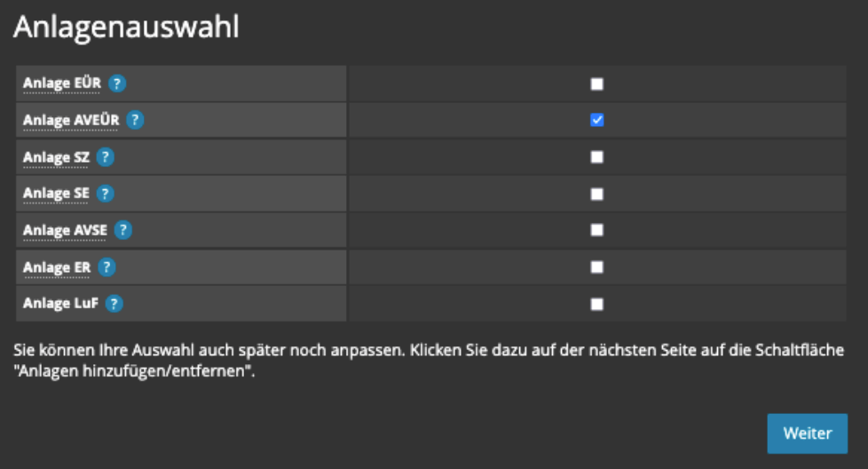Click the Anlage AVSE label text
The height and width of the screenshot is (469, 868).
(x=65, y=230)
